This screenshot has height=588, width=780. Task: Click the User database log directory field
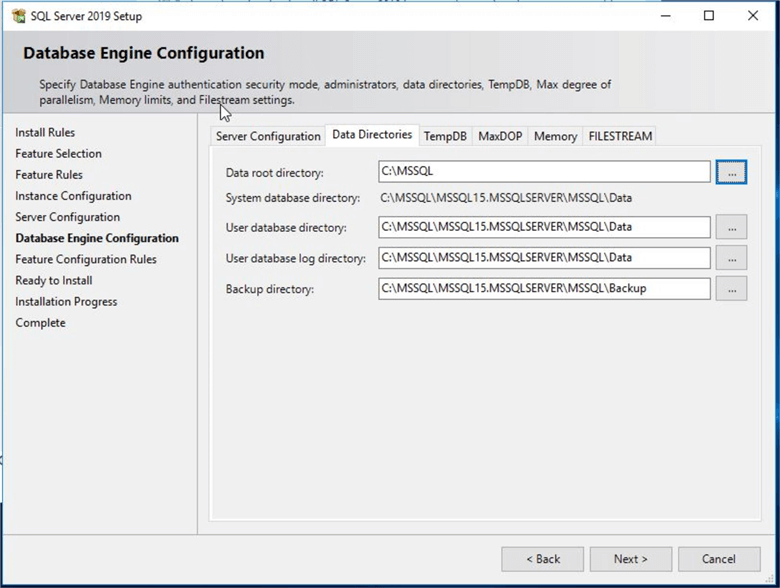(544, 258)
